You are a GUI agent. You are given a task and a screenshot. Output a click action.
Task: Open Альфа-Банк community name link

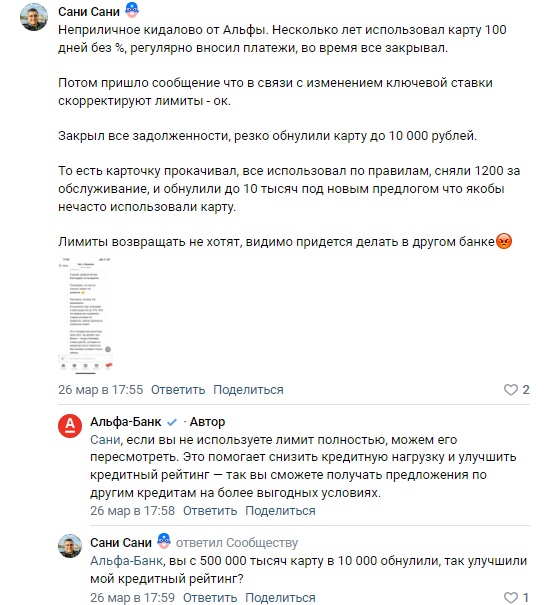[125, 422]
